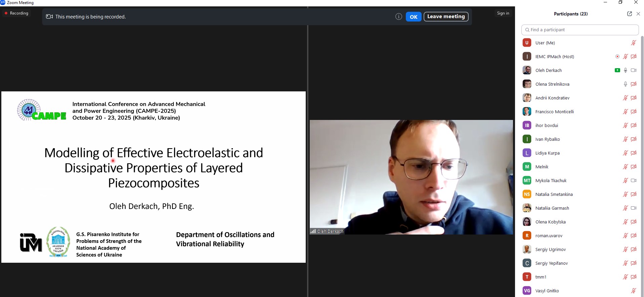Click the recording info icon
644x297 pixels.
398,16
